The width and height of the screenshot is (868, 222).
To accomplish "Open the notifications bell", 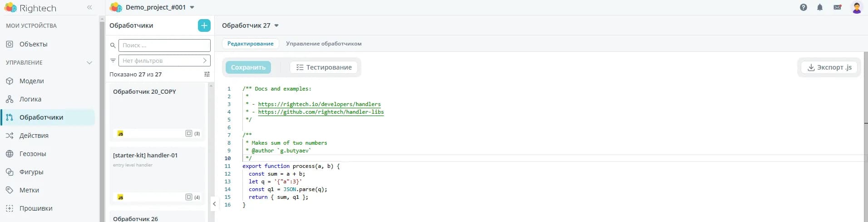I will click(819, 7).
